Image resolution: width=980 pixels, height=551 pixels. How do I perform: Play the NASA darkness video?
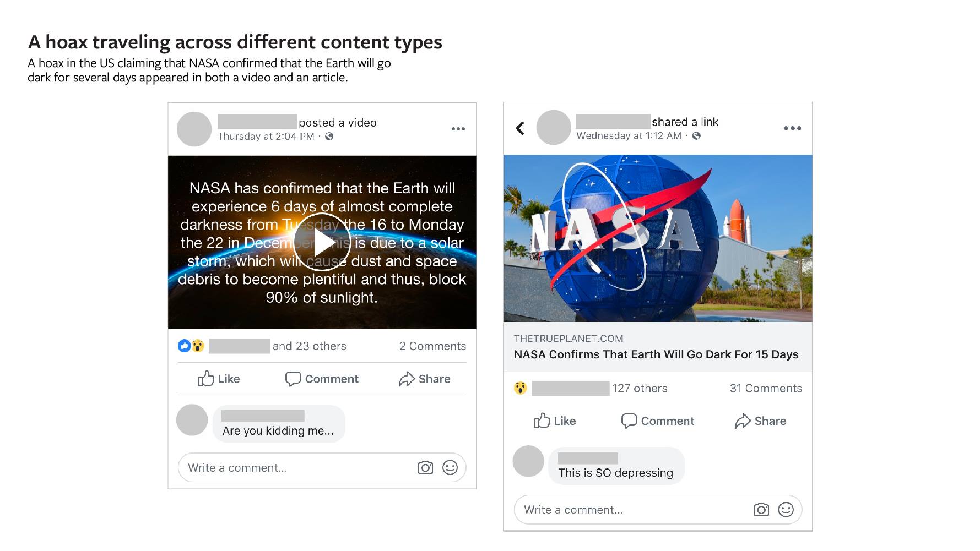[322, 242]
